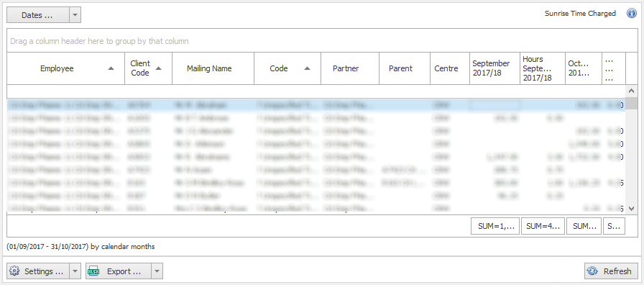Viewport: 644px width, 285px height.
Task: Click the Employee column sort arrow
Action: [111, 68]
